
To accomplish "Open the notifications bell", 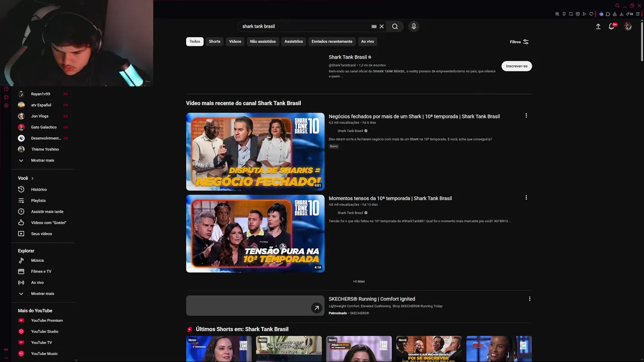I will [x=612, y=26].
